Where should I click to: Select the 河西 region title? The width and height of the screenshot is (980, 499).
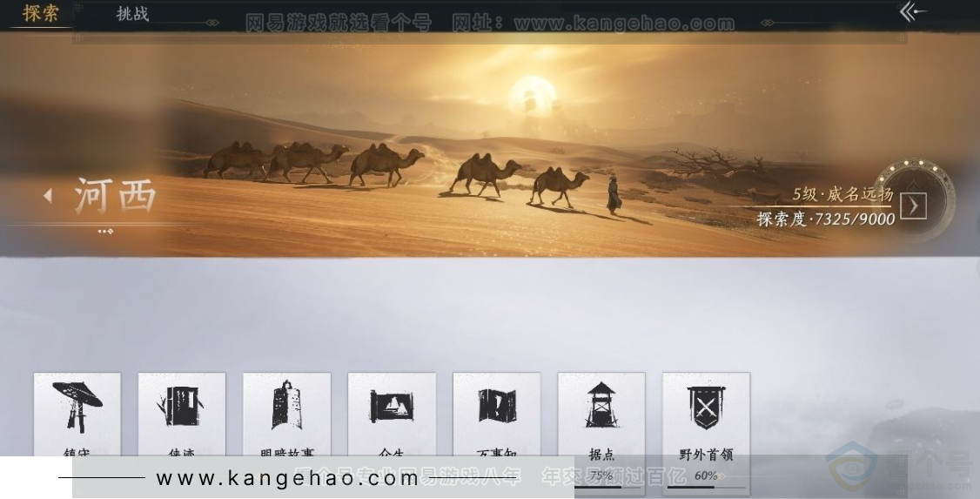[x=115, y=196]
